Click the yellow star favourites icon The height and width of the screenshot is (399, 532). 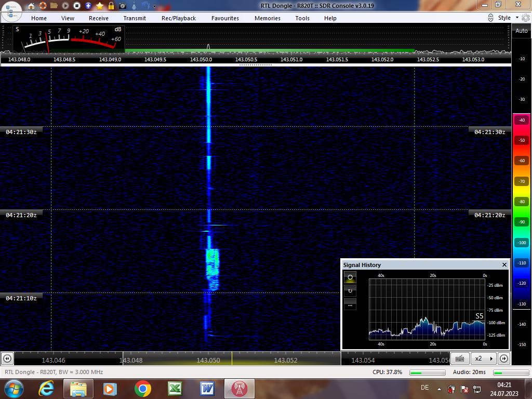click(100, 6)
